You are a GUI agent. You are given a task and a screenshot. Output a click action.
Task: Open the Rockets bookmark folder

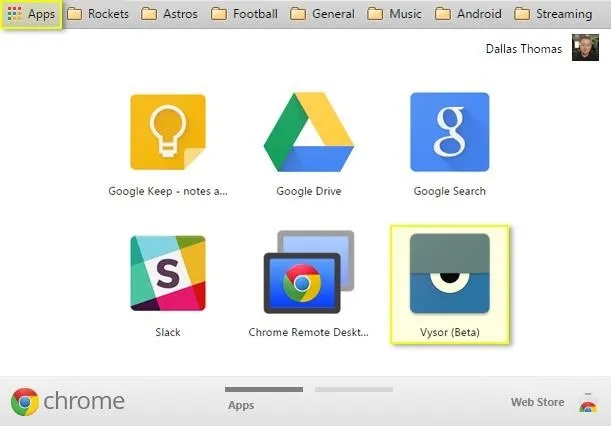[98, 14]
